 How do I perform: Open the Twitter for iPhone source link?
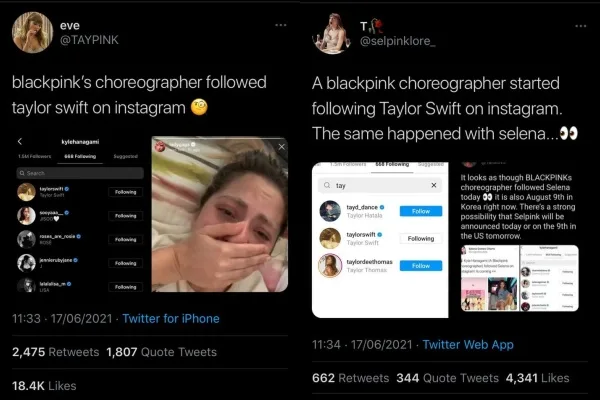coord(172,319)
